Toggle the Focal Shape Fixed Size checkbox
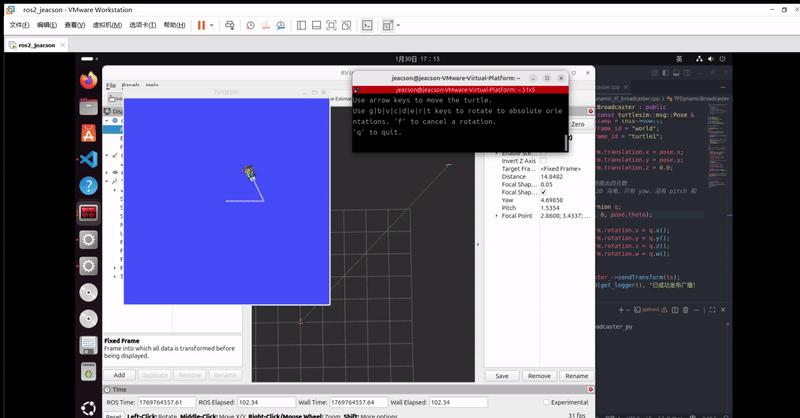800x418 pixels. [544, 192]
